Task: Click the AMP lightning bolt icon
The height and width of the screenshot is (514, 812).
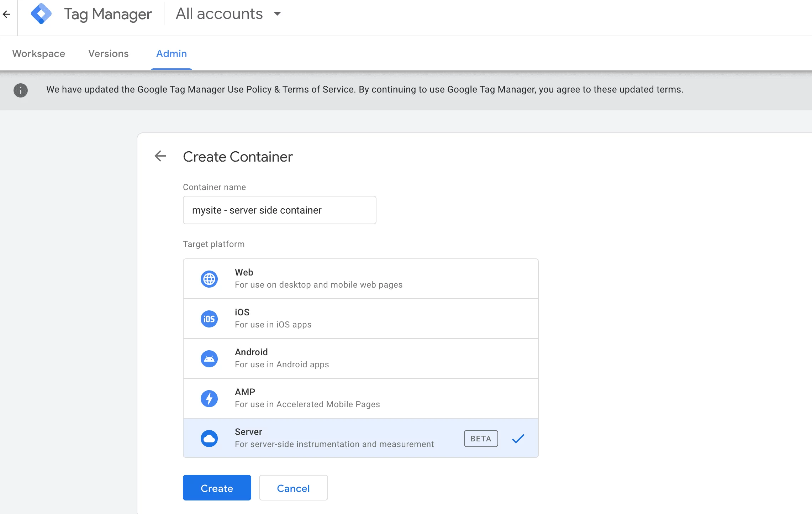Action: 209,398
